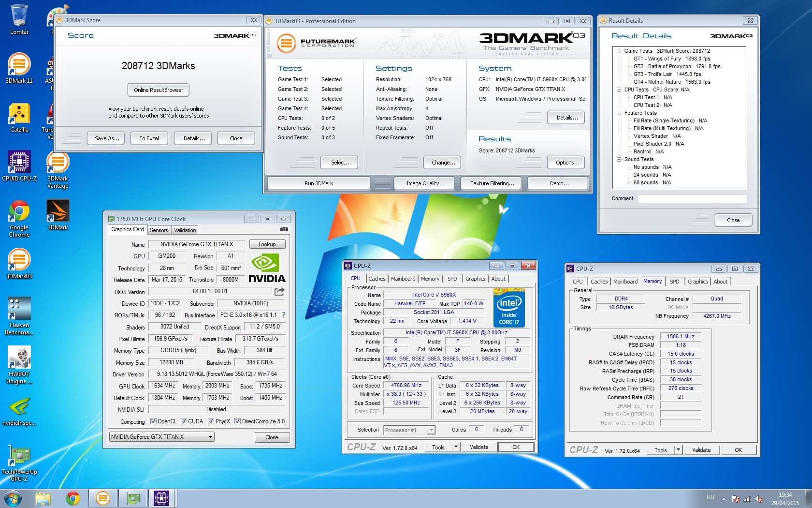Click the Windows Start orb
This screenshot has width=812, height=508.
click(x=13, y=498)
